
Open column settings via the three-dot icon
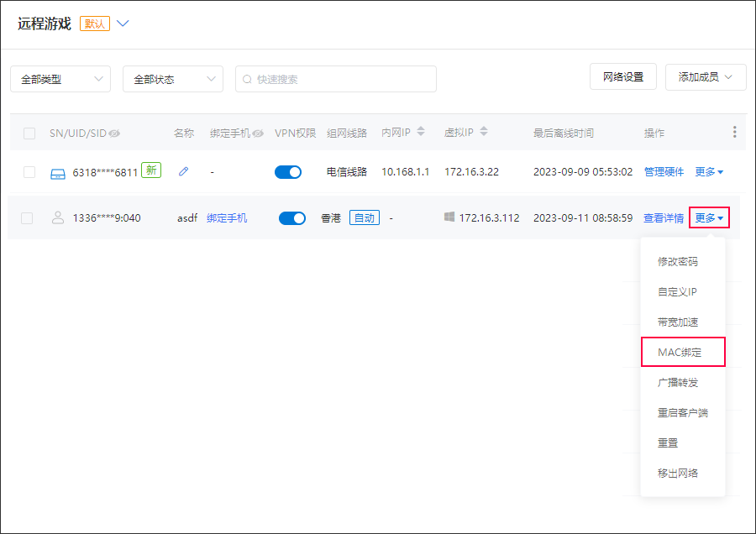coord(734,132)
